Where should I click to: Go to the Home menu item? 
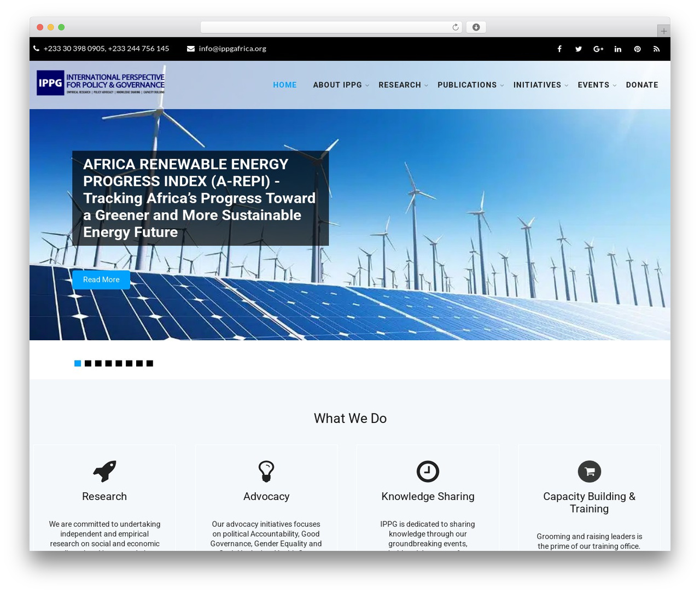pos(285,85)
